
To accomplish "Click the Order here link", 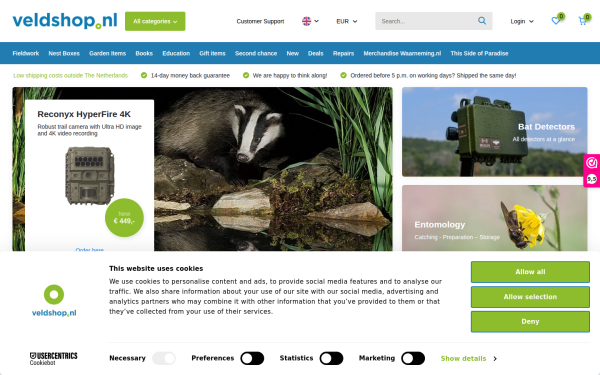I will [90, 249].
